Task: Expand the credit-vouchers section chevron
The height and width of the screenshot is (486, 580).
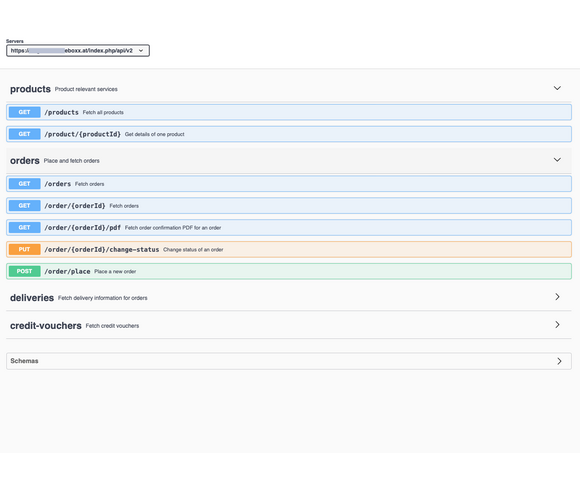Action: tap(557, 325)
